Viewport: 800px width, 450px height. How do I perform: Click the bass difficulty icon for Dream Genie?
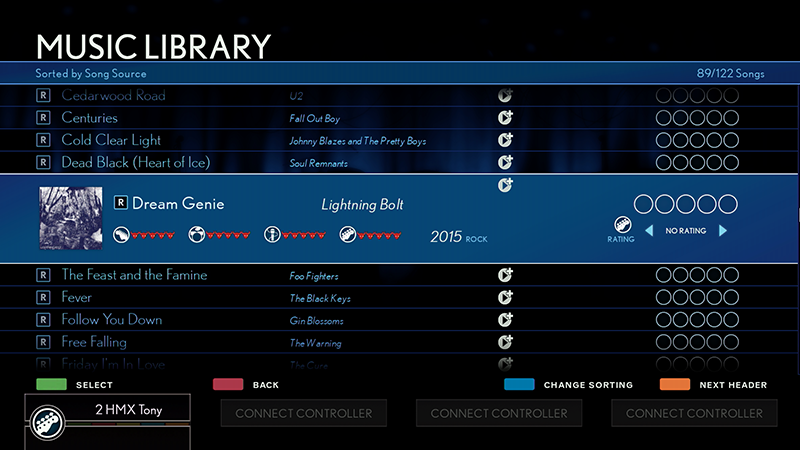pyautogui.click(x=347, y=236)
